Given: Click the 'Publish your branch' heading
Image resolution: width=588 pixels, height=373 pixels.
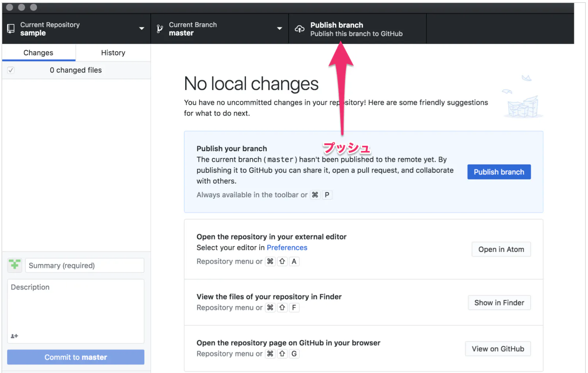Looking at the screenshot, I should [x=232, y=149].
